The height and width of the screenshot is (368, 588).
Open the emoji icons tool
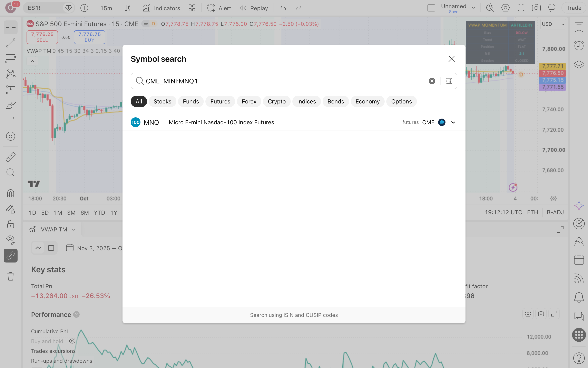[x=10, y=136]
